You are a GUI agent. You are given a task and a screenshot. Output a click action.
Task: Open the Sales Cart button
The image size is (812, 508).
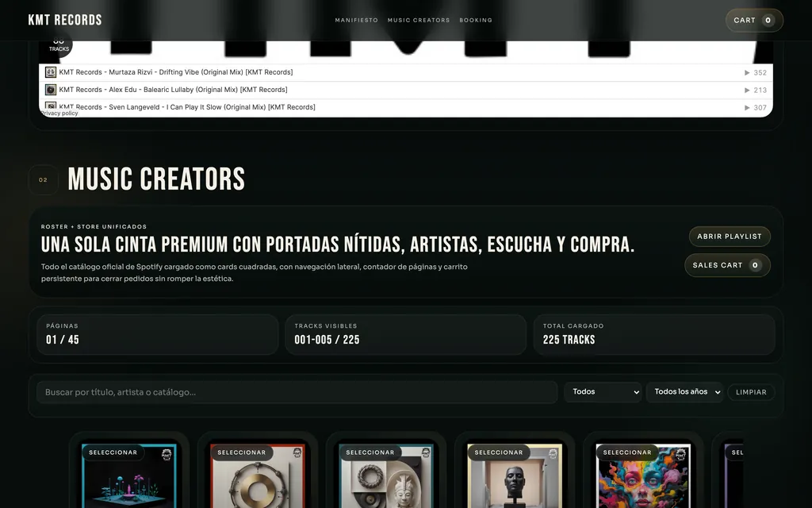727,265
